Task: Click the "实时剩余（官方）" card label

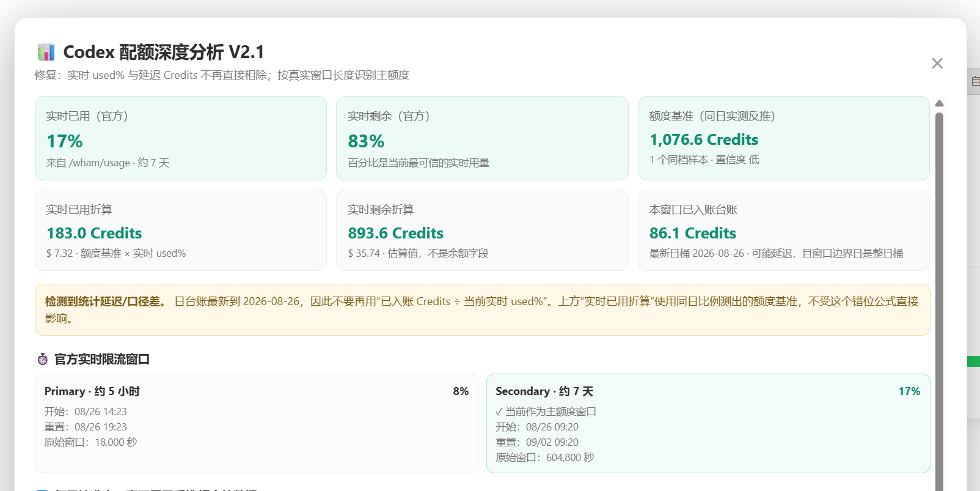Action: [389, 116]
